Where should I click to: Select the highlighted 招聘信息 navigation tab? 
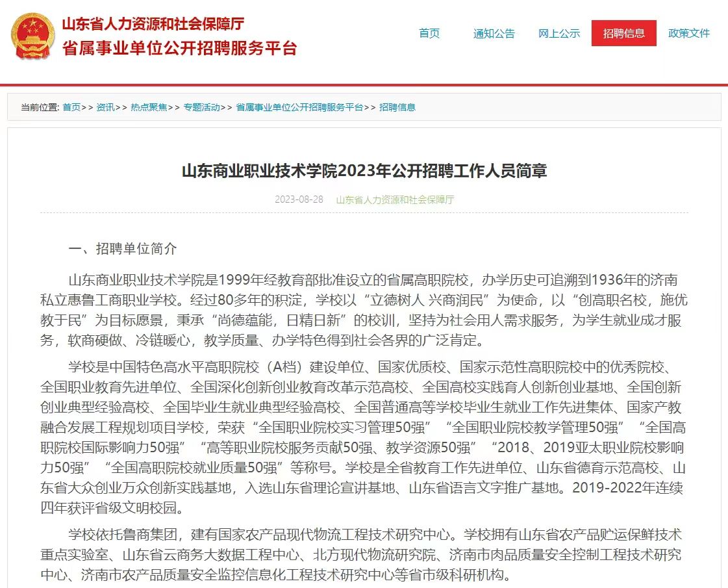coord(623,33)
